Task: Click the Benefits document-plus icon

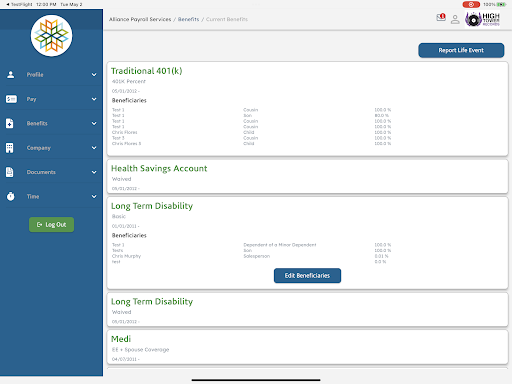Action: click(x=10, y=123)
